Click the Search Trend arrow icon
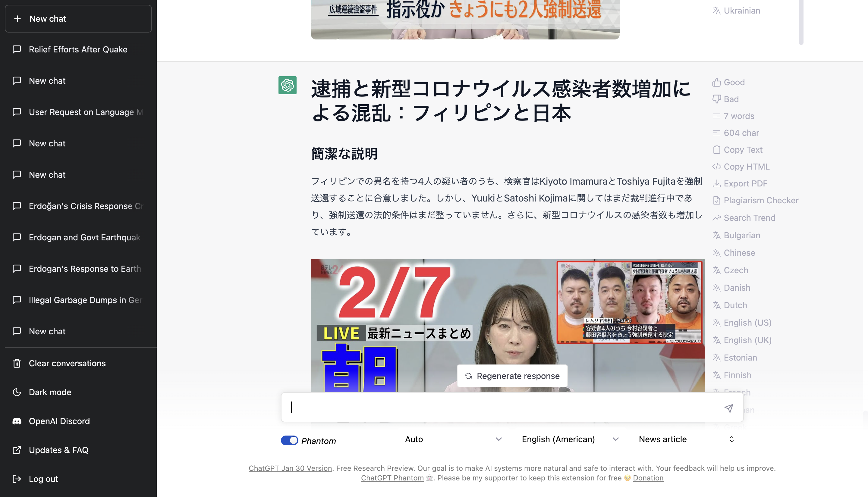 (716, 218)
